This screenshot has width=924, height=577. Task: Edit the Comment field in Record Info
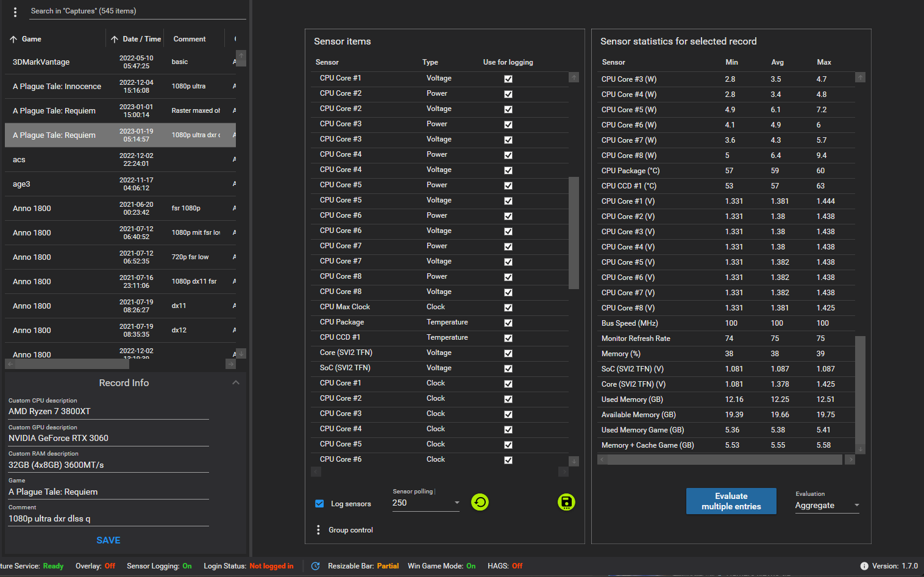pos(108,518)
